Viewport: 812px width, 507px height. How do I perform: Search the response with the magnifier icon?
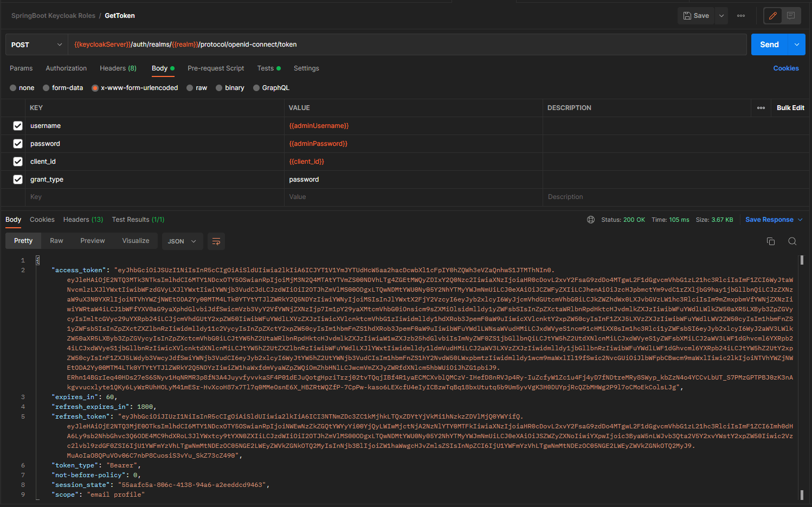792,241
